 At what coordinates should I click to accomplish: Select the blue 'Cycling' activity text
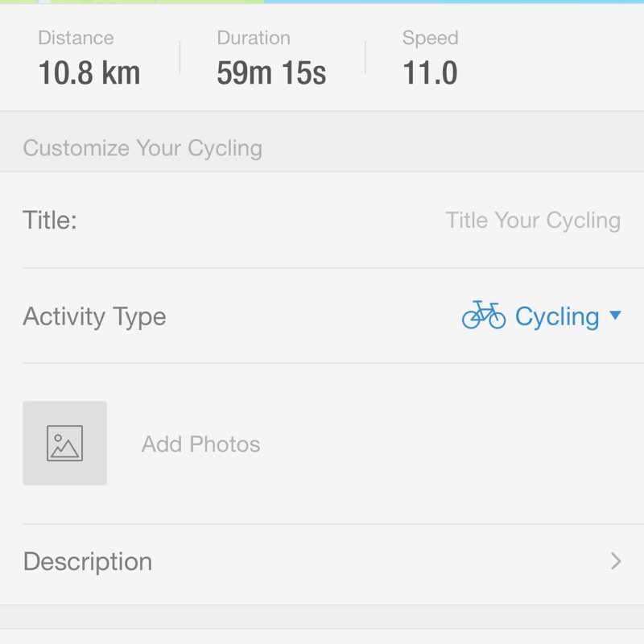coord(557,316)
